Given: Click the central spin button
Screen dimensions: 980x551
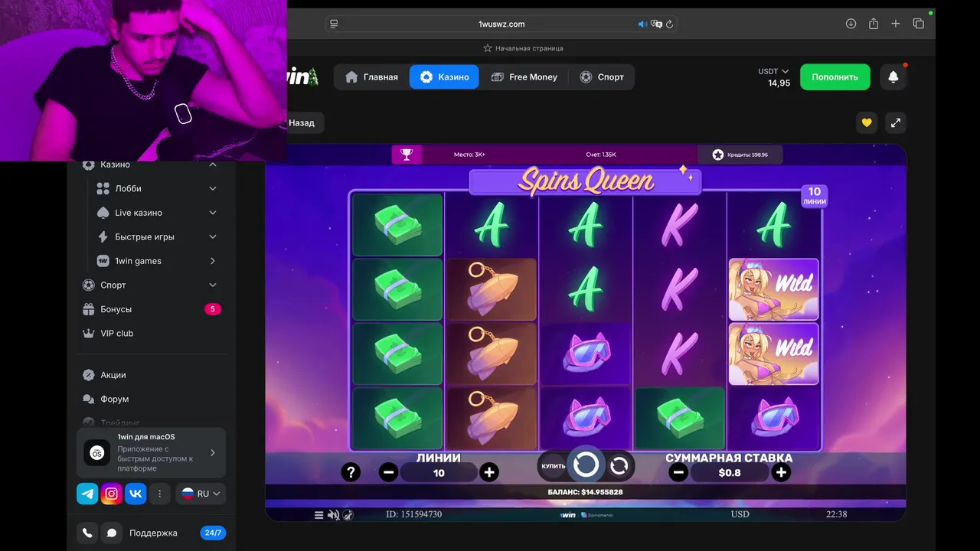Looking at the screenshot, I should [x=586, y=465].
